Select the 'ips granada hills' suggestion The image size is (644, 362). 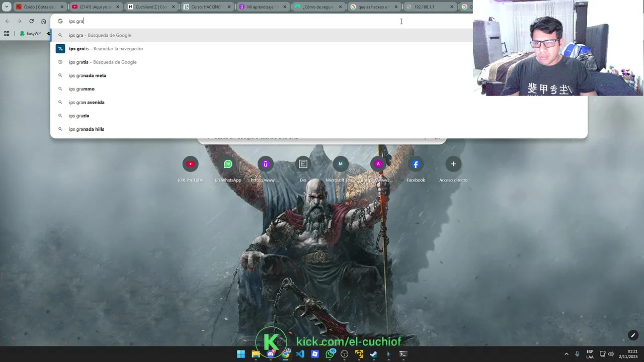[318, 129]
